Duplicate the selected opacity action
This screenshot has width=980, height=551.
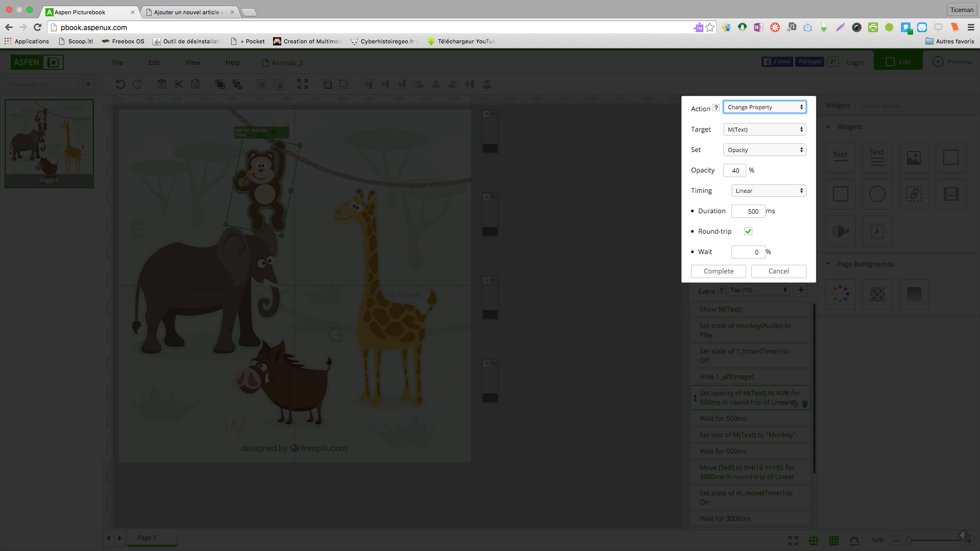[795, 404]
